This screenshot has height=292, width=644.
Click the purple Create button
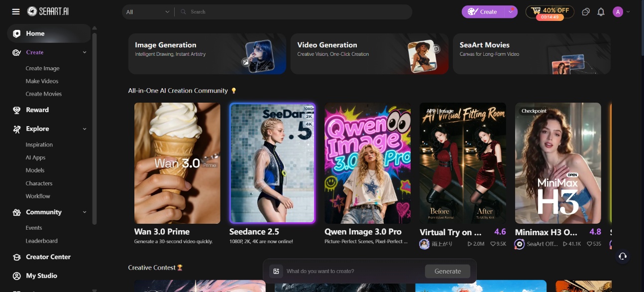(x=483, y=11)
